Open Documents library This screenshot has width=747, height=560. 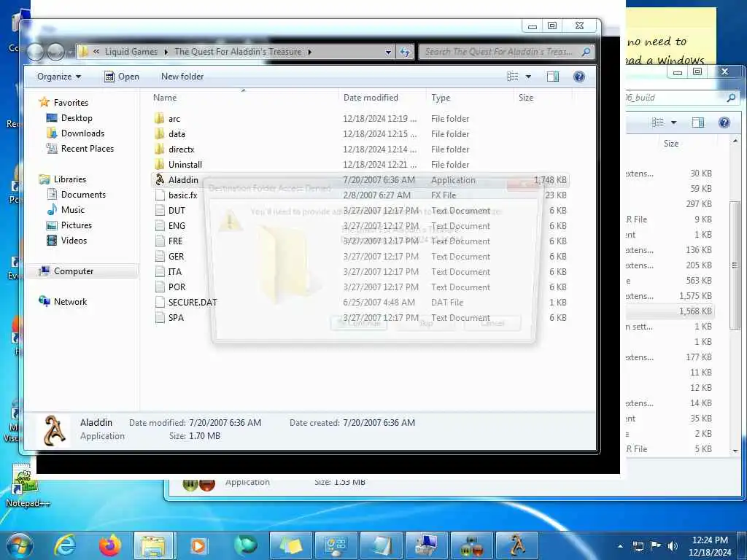click(x=83, y=194)
